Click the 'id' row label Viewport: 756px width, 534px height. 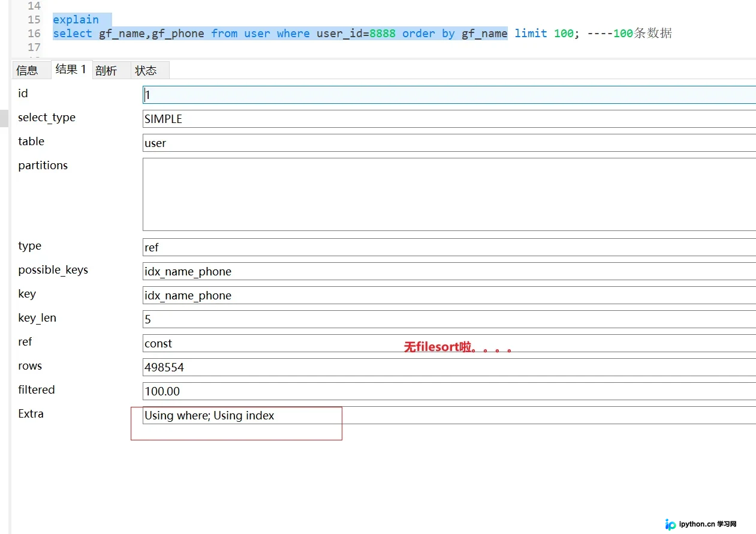point(23,93)
